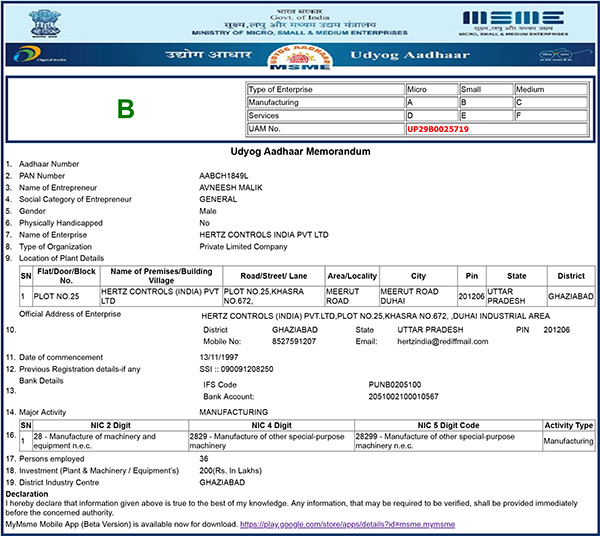Click entrepreneur name AVNEESH MALIK
Viewport: 600px width, 536px height.
tap(231, 187)
